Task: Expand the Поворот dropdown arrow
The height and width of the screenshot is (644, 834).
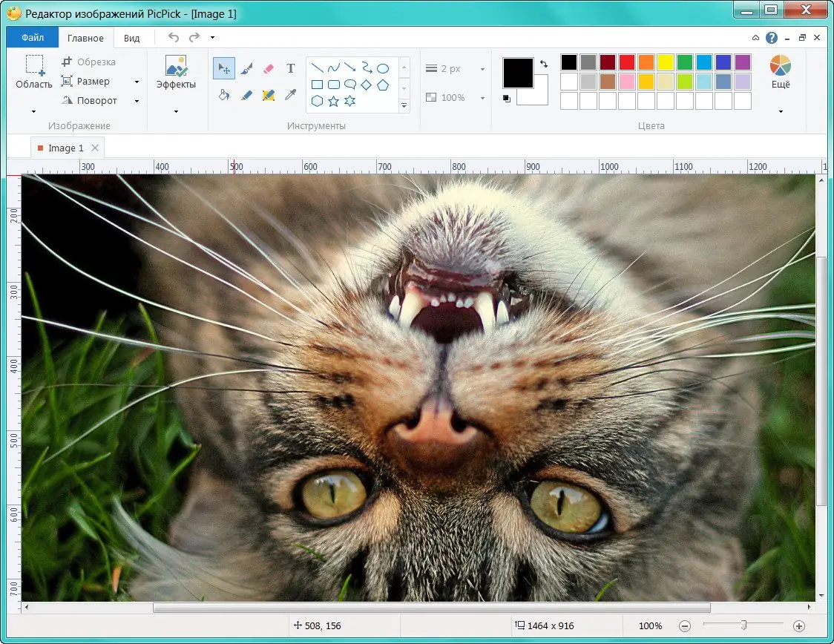Action: pos(137,101)
